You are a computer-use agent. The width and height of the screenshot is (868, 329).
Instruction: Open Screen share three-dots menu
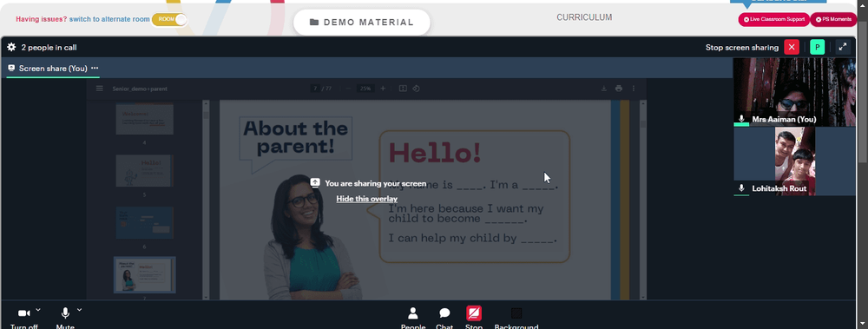tap(95, 68)
